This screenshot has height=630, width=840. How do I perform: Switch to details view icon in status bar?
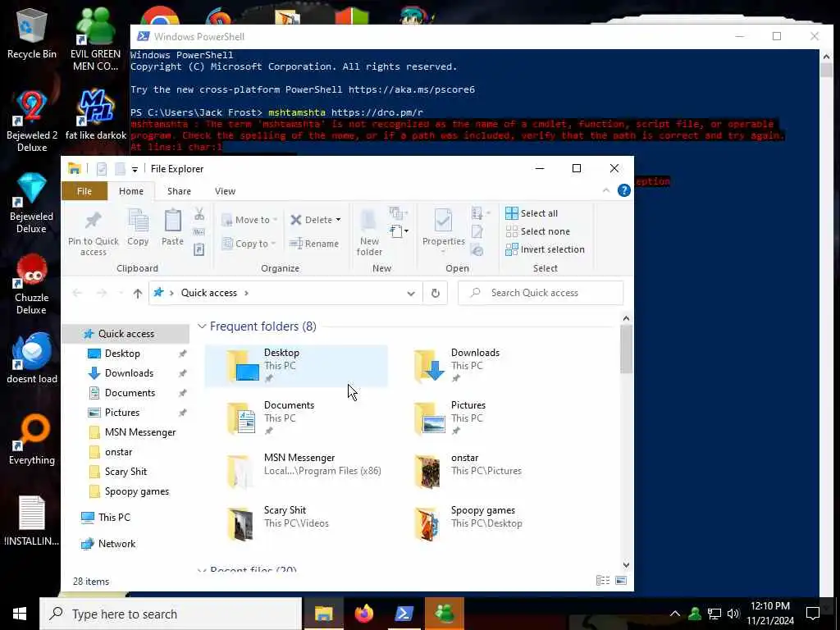(603, 581)
